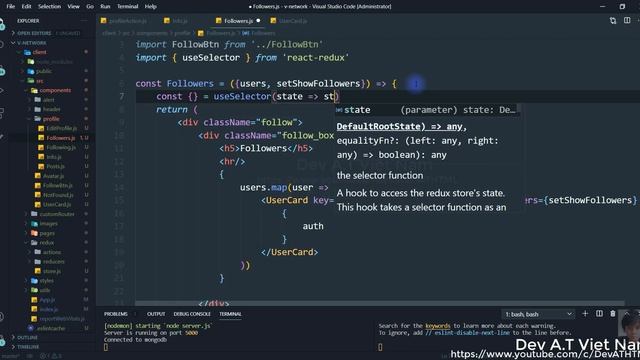Screen dimensions: 640x360
Task: Click the unsaved dot on Followers.js tab
Action: coord(258,21)
